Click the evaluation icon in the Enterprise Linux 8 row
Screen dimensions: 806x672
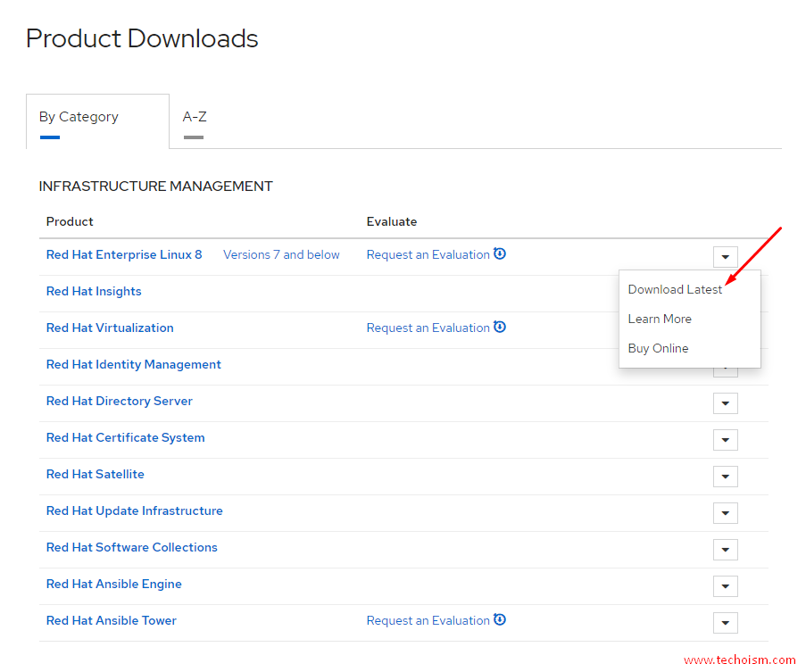click(x=500, y=253)
